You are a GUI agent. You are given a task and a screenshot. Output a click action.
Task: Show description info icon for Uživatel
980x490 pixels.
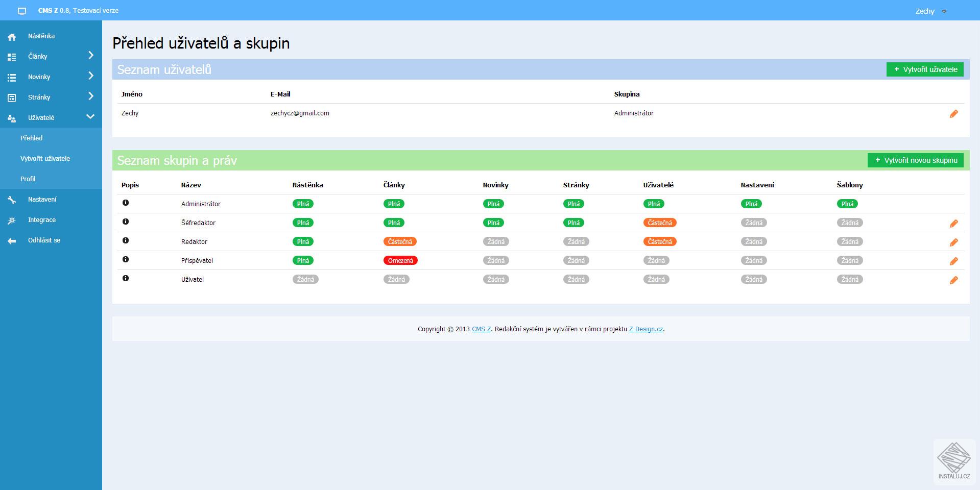coord(126,278)
